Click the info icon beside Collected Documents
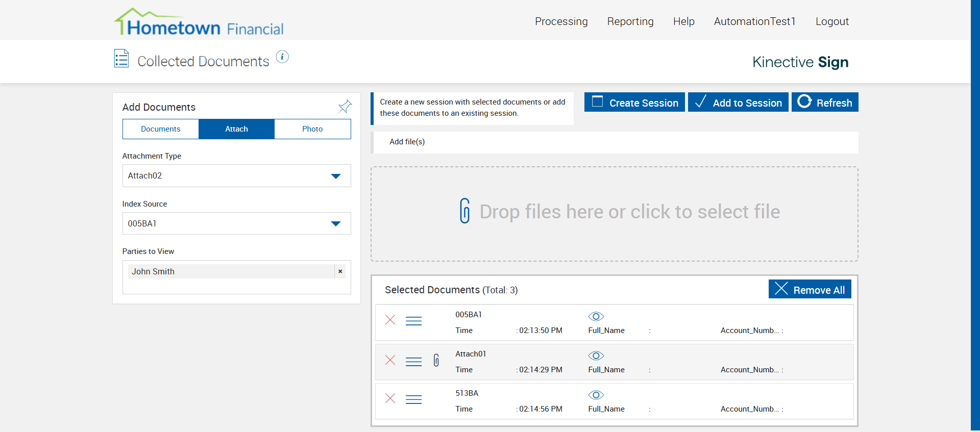Image resolution: width=980 pixels, height=432 pixels. (282, 57)
